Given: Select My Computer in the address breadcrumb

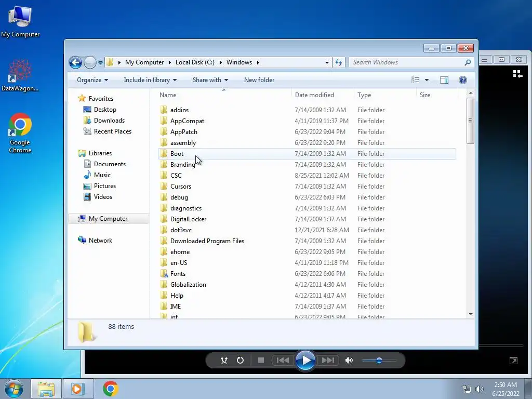Looking at the screenshot, I should (x=144, y=62).
